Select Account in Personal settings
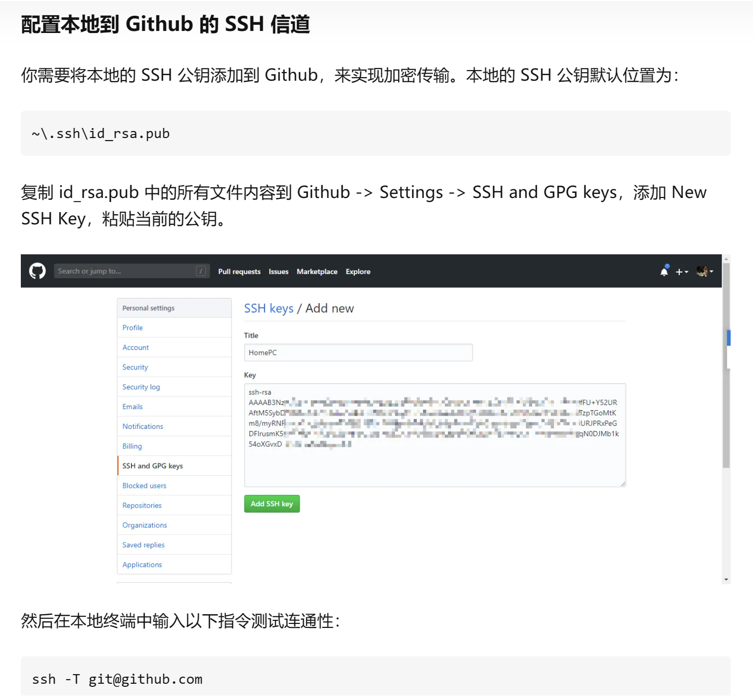 tap(174, 347)
